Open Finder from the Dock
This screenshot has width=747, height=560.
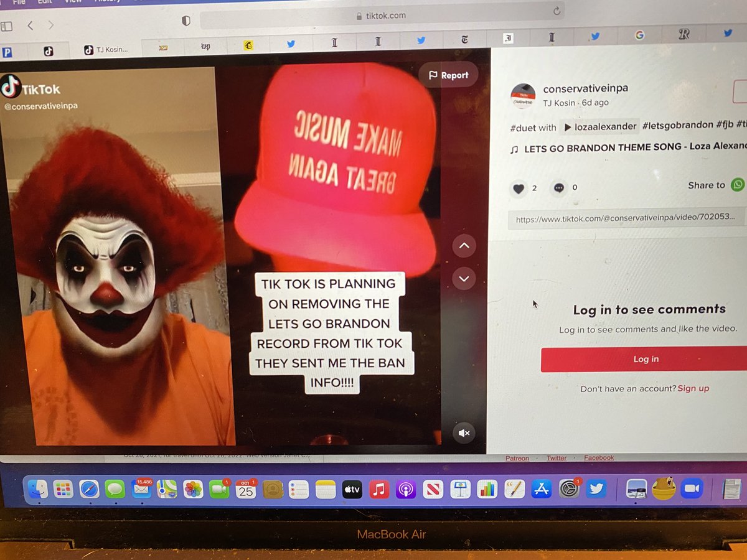pos(37,489)
